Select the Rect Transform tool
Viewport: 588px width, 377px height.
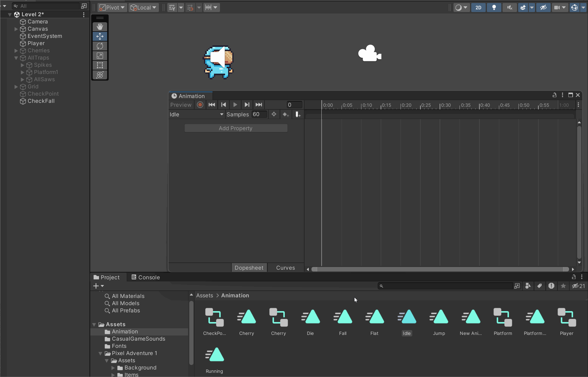(x=100, y=65)
